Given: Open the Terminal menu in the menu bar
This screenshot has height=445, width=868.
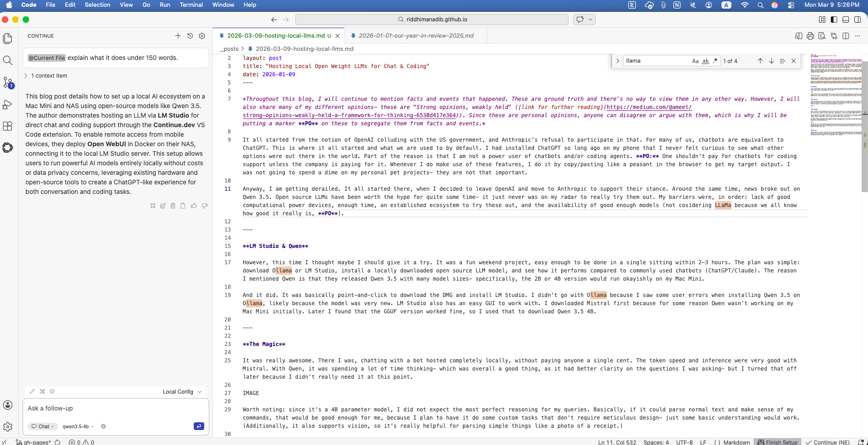Looking at the screenshot, I should 191,5.
